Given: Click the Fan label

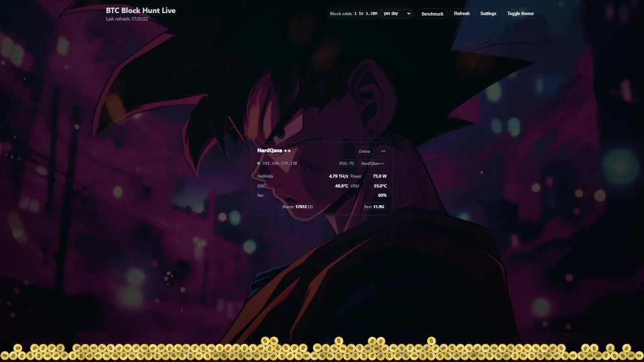Looking at the screenshot, I should click(260, 195).
